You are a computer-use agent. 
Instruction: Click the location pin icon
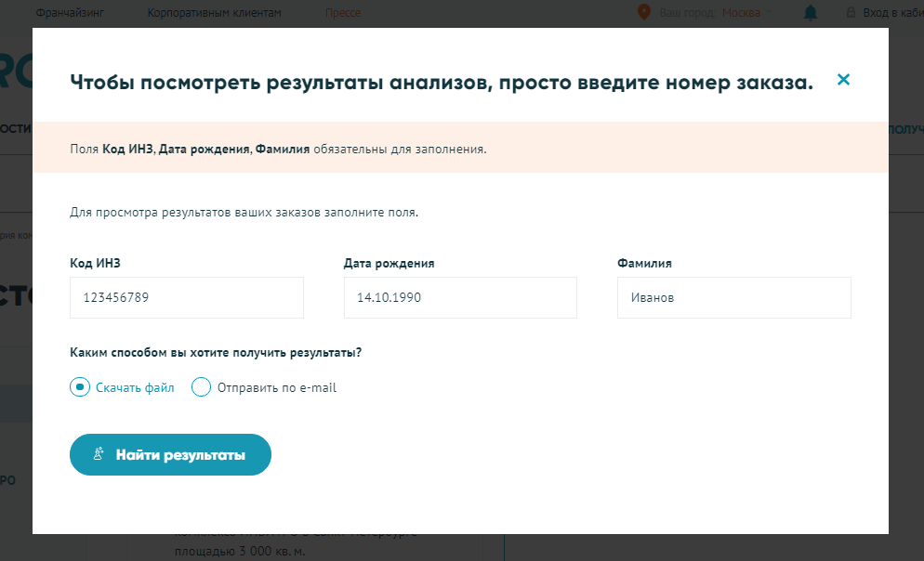pos(644,12)
